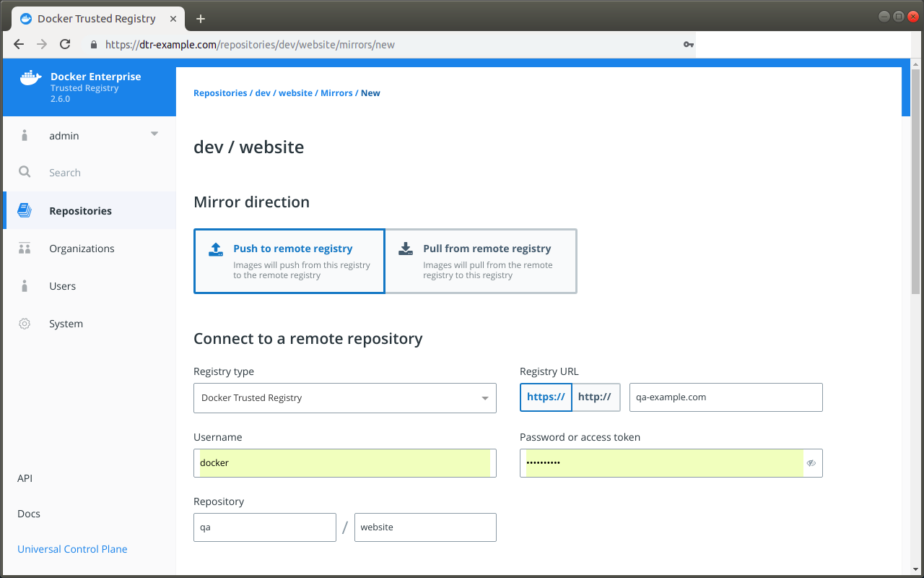Click the dev breadcrumb link
Viewport: 924px width, 578px height.
coord(263,93)
